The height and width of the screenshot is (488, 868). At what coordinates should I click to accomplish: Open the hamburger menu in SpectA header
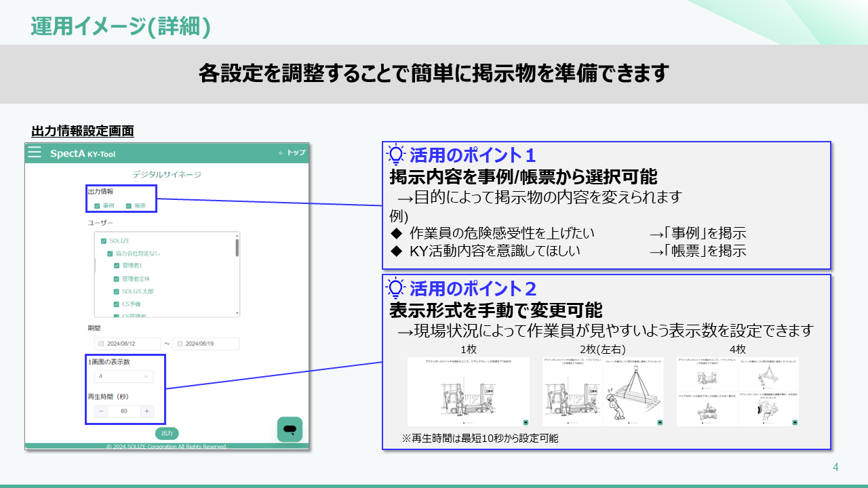click(x=35, y=152)
